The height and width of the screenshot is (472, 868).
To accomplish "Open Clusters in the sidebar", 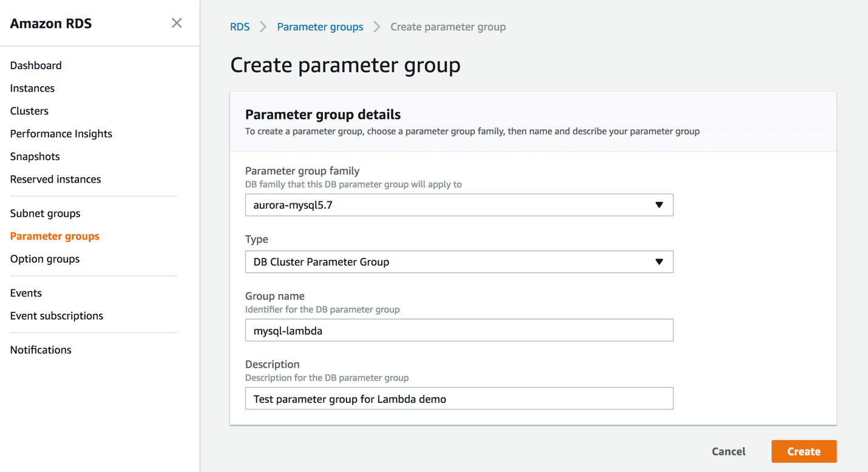I will click(x=29, y=111).
